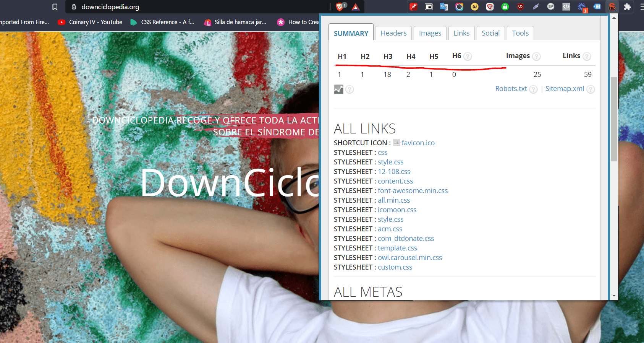Open the blue gear extension with badge
Image resolution: width=644 pixels, height=343 pixels.
point(582,7)
